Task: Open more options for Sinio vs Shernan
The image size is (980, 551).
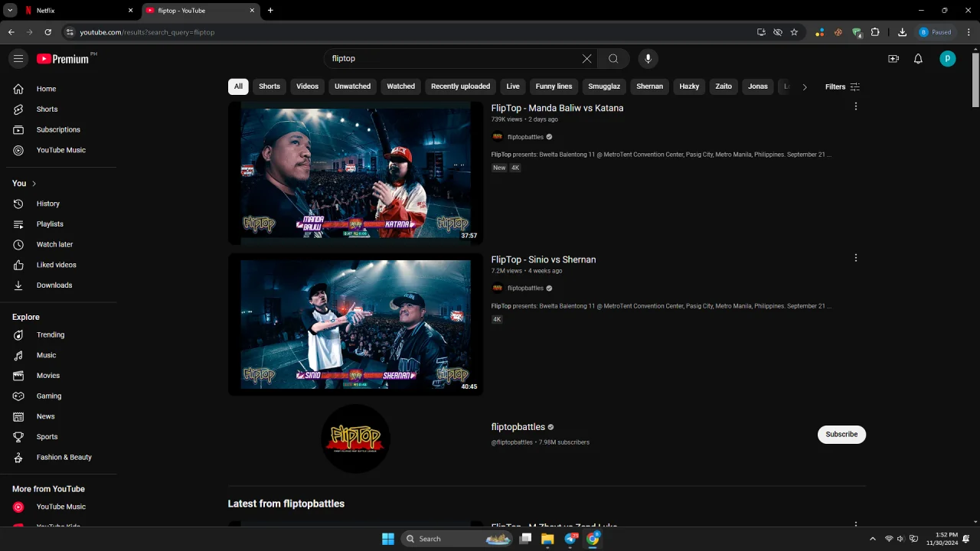Action: (856, 258)
